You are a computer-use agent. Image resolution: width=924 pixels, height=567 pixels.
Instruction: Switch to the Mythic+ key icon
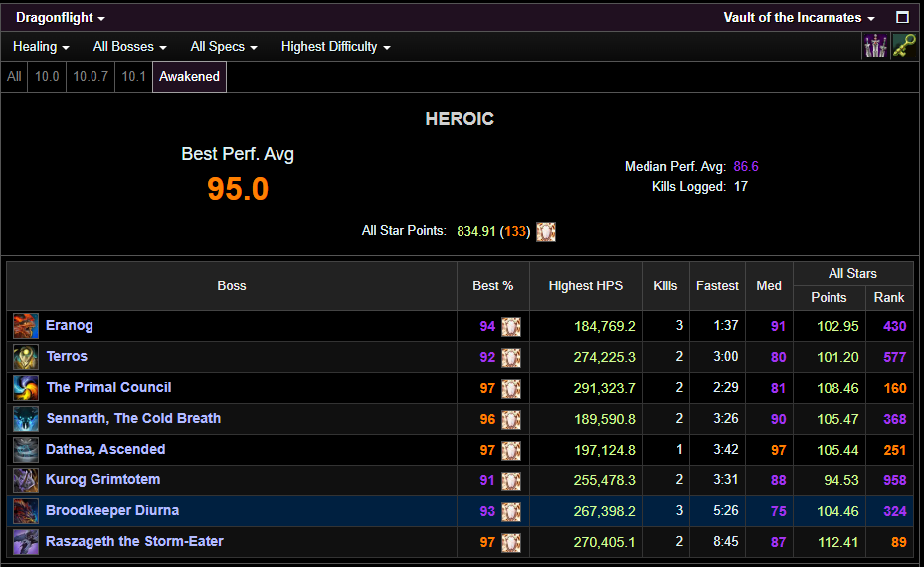click(x=904, y=46)
